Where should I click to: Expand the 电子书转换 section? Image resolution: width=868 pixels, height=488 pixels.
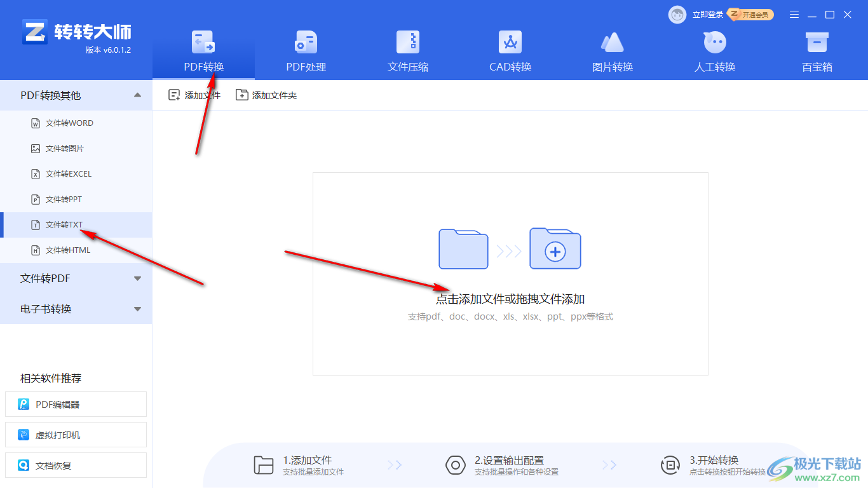click(x=76, y=309)
